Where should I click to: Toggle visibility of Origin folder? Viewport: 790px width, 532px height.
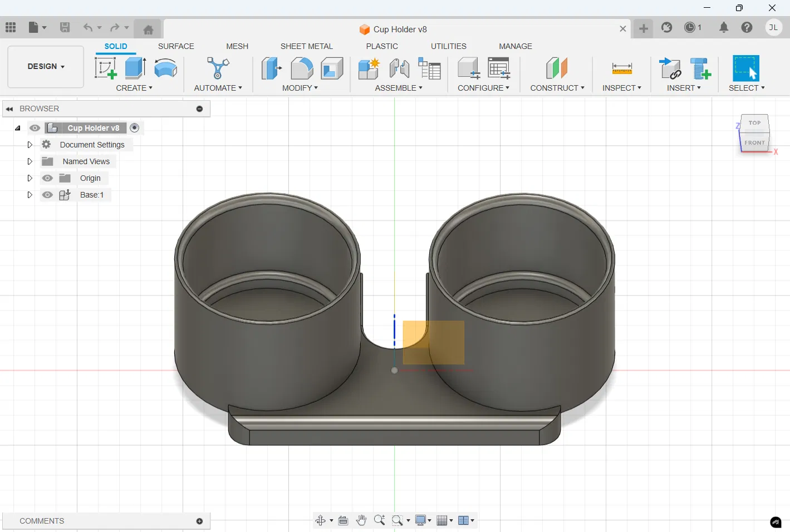coord(48,178)
